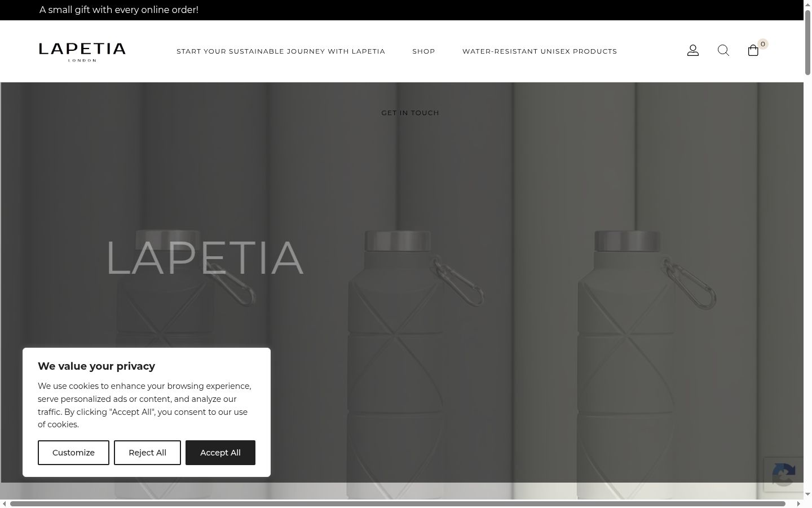
Task: Click the horizontal scrollbar thumb
Action: (398, 503)
